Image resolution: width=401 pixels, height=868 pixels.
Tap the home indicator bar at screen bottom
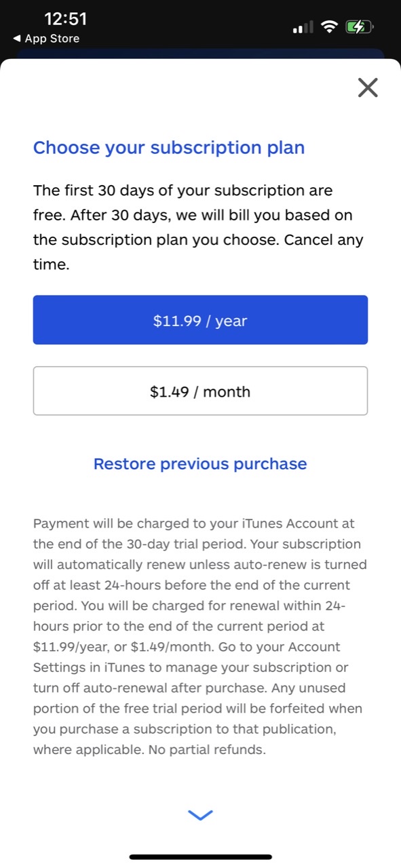tap(200, 856)
